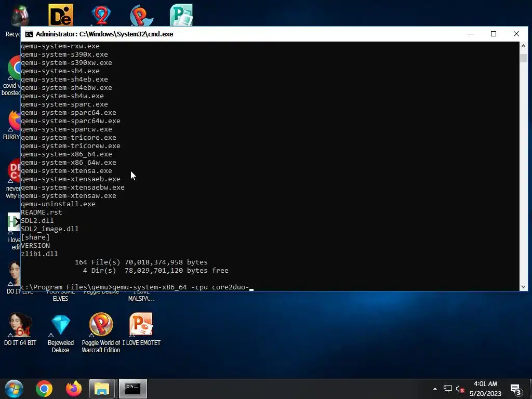
Task: Select the Peggle P desktop icon at top
Action: [x=141, y=15]
